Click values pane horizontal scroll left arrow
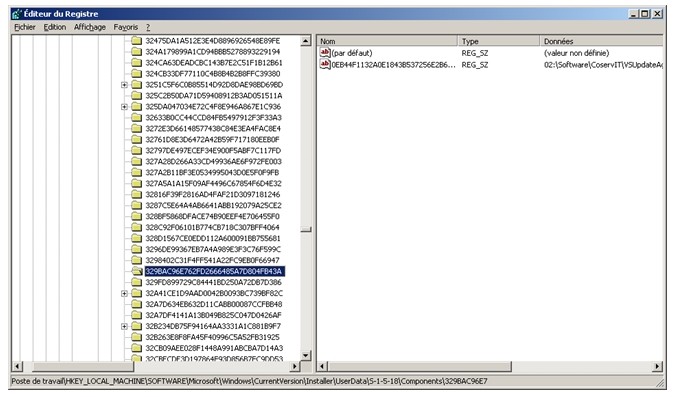This screenshot has width=676, height=397. pos(322,367)
